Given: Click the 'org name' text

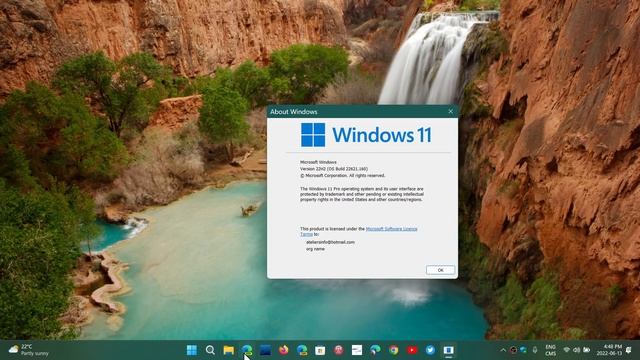Looking at the screenshot, I should tap(316, 249).
